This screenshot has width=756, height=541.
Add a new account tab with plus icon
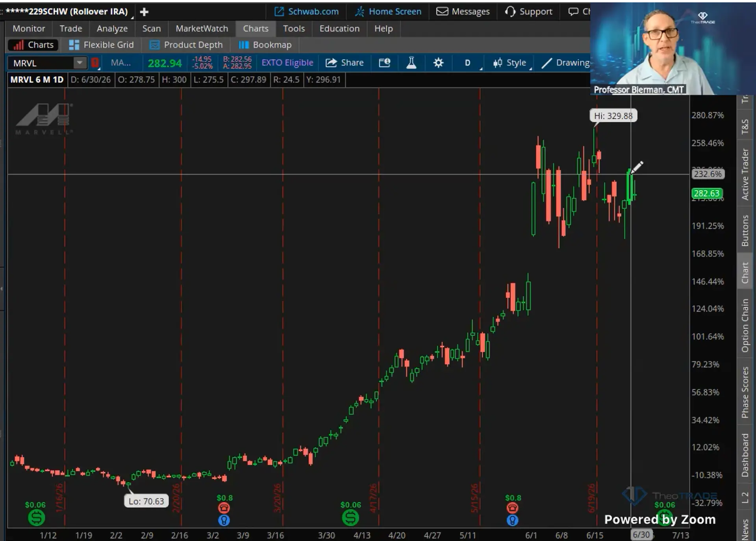coord(144,12)
